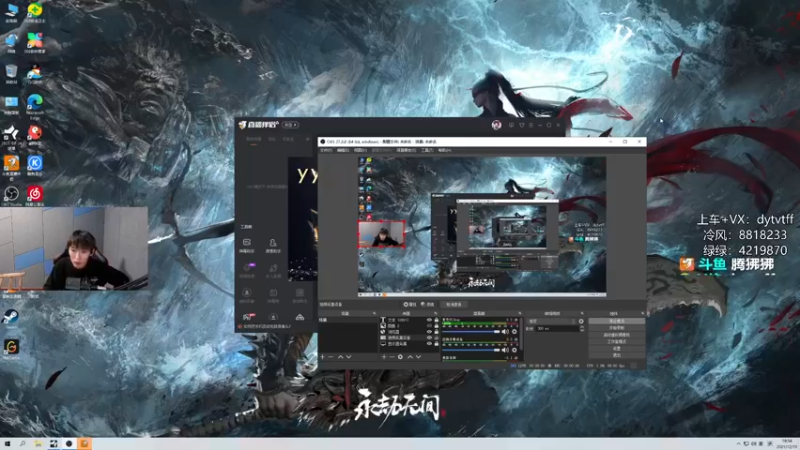Click the Exit button in OBS controls
The image size is (800, 450).
click(x=617, y=355)
